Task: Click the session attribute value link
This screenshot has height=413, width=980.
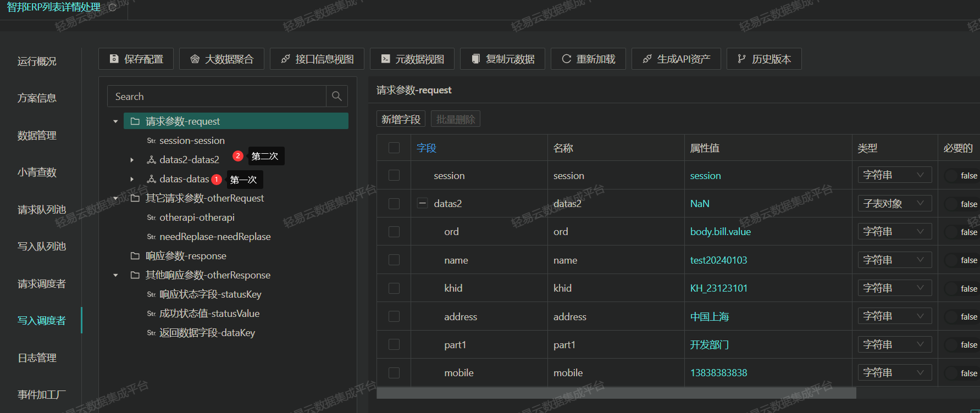Action: click(705, 176)
